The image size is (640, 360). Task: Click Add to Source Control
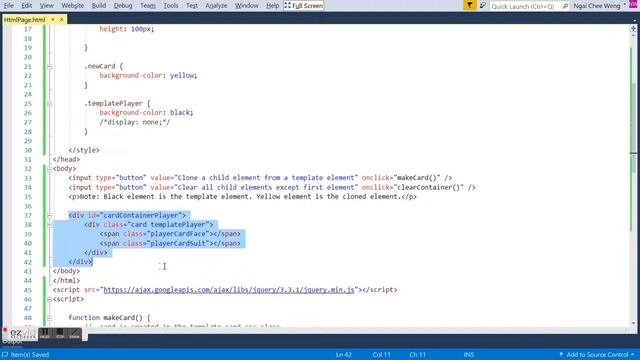click(597, 355)
